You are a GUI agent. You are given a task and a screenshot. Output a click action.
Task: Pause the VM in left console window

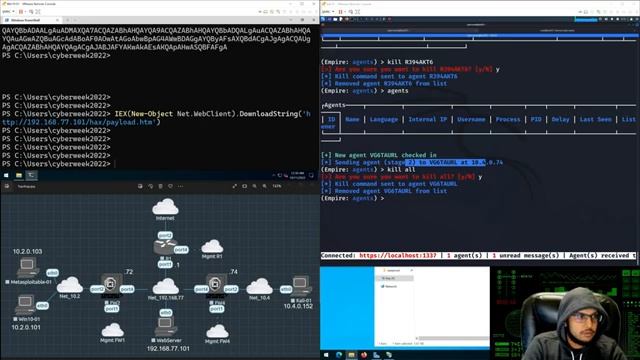click(x=21, y=11)
